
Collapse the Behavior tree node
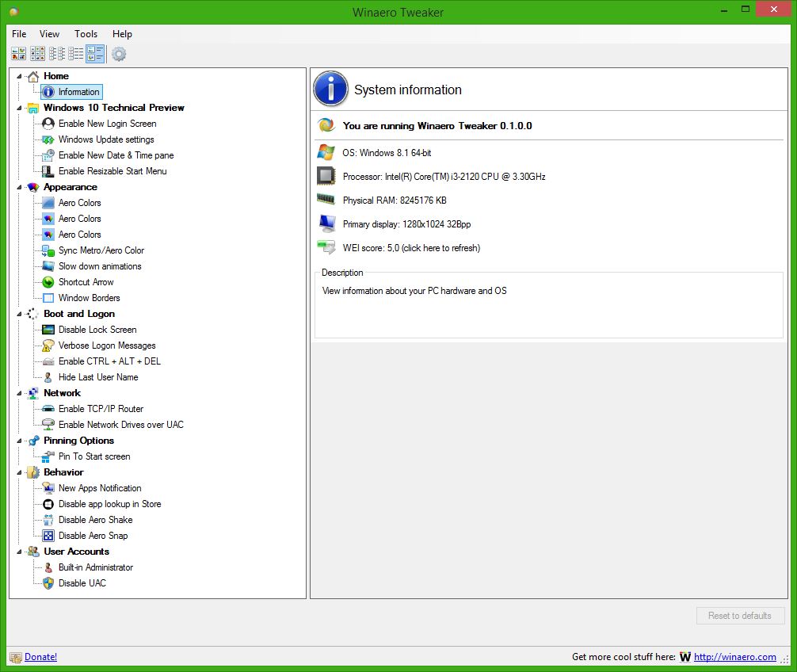click(x=19, y=472)
